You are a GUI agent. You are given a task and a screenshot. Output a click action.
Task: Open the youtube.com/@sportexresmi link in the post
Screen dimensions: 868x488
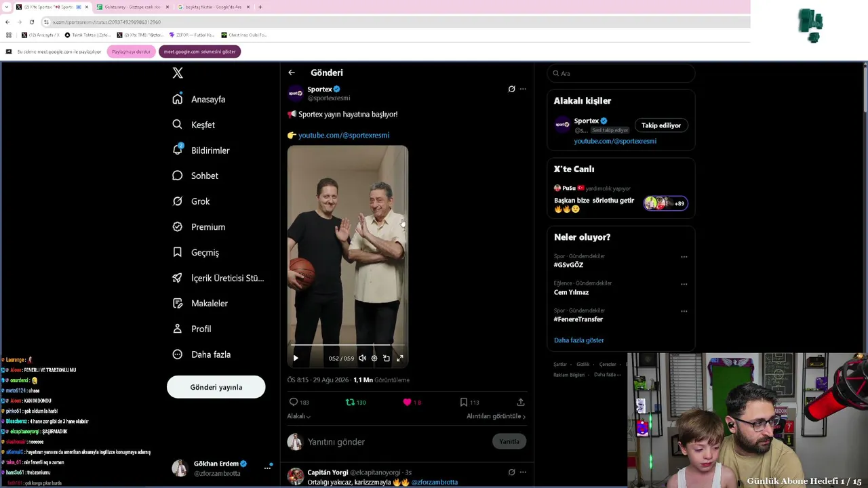click(x=344, y=136)
